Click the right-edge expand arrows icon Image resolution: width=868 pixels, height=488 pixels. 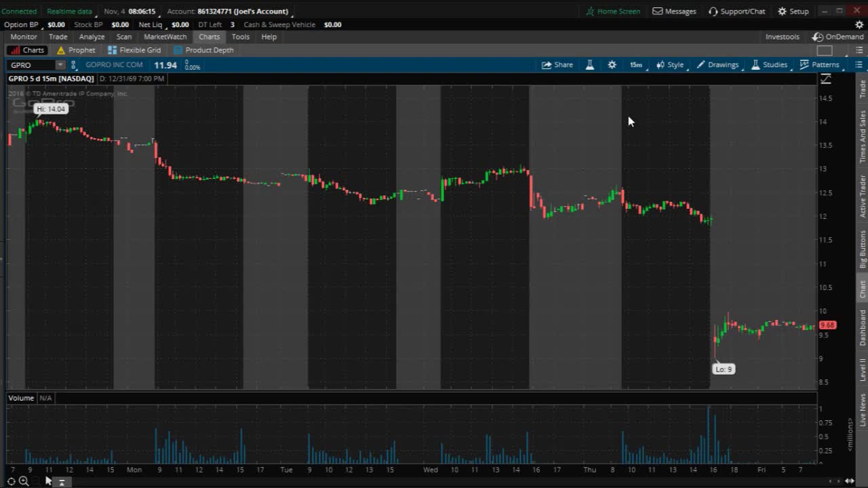850,481
